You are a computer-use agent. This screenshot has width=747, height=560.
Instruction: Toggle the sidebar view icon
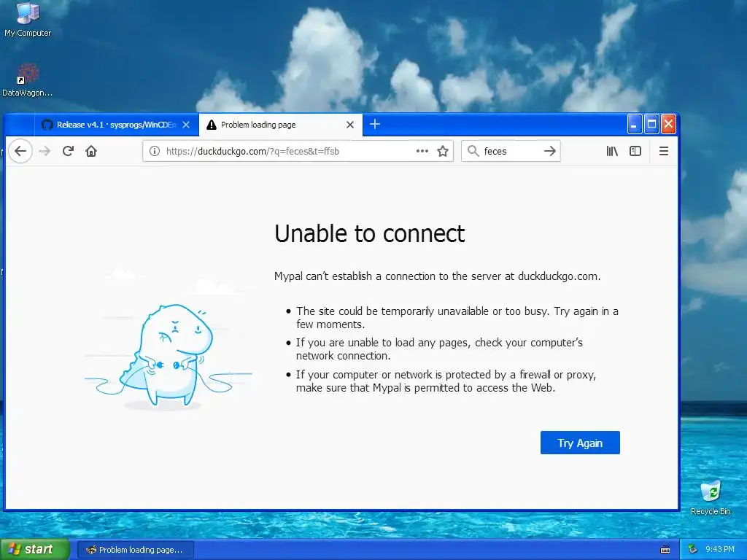click(635, 152)
